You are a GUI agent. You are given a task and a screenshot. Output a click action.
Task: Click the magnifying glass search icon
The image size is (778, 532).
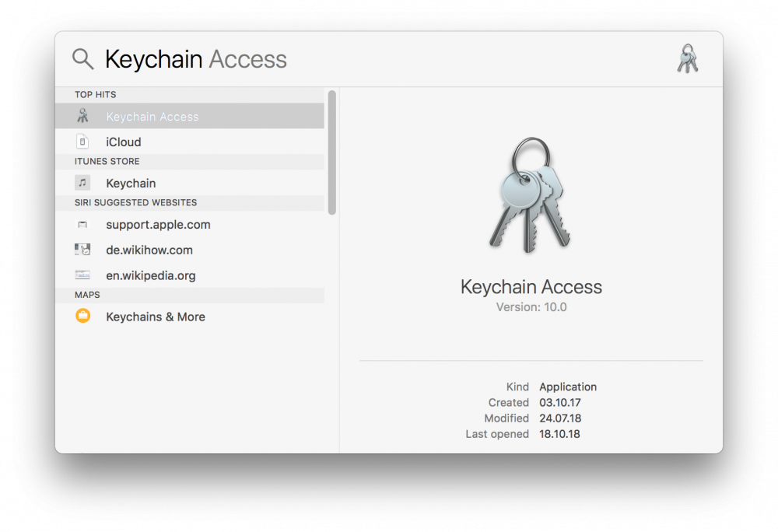pyautogui.click(x=83, y=59)
